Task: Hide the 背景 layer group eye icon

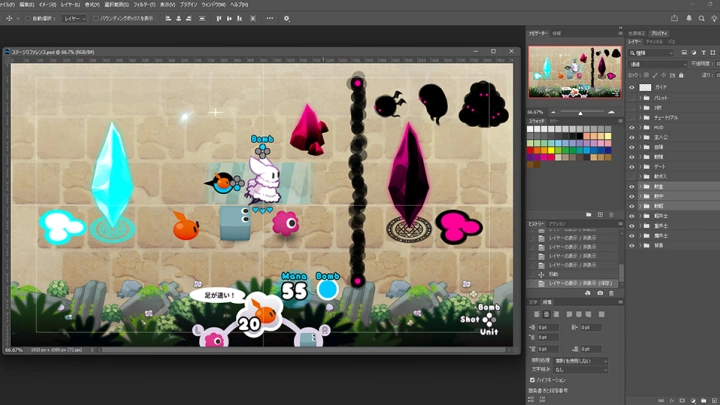Action: click(632, 246)
